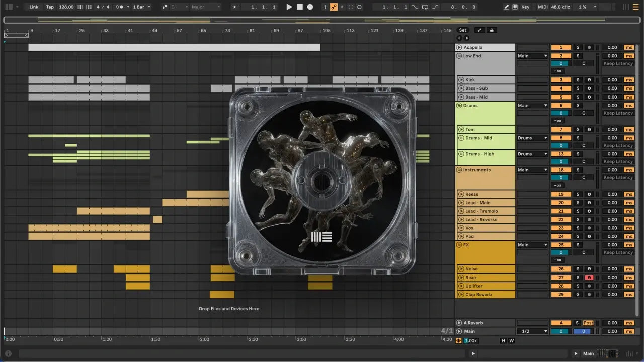Open MIDI mapping mode
644x362 pixels.
542,7
